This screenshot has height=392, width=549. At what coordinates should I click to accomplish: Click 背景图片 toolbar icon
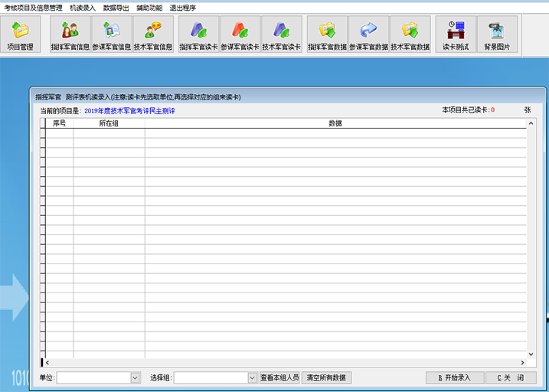tap(497, 35)
